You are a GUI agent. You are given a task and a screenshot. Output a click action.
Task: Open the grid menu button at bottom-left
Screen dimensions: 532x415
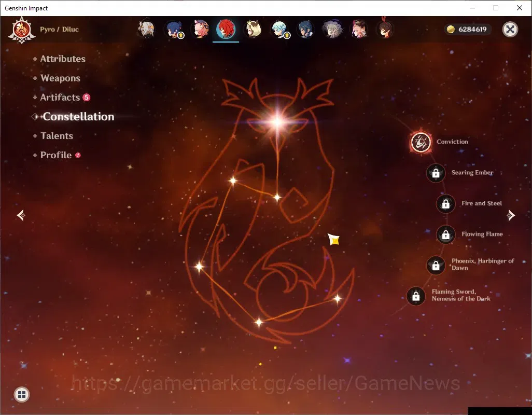pyautogui.click(x=22, y=394)
